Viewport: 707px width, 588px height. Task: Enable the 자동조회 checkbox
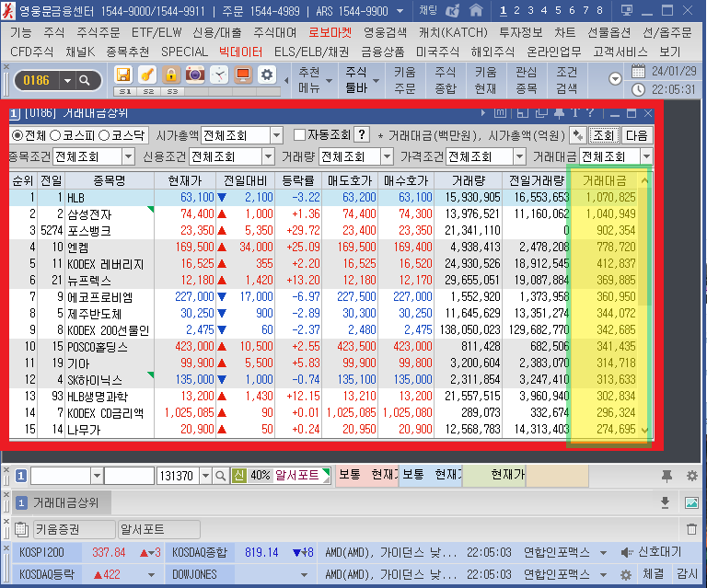point(299,135)
